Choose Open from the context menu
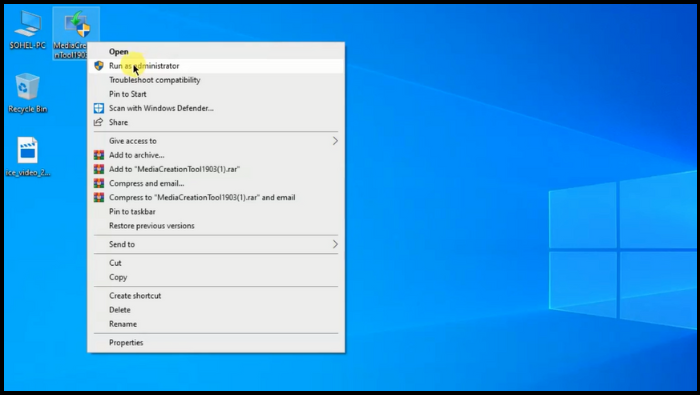 216,52
